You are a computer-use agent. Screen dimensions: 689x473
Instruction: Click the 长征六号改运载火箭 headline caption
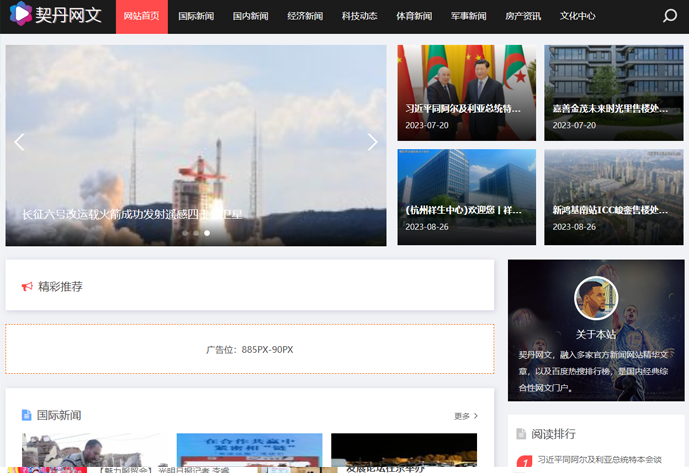pos(132,214)
